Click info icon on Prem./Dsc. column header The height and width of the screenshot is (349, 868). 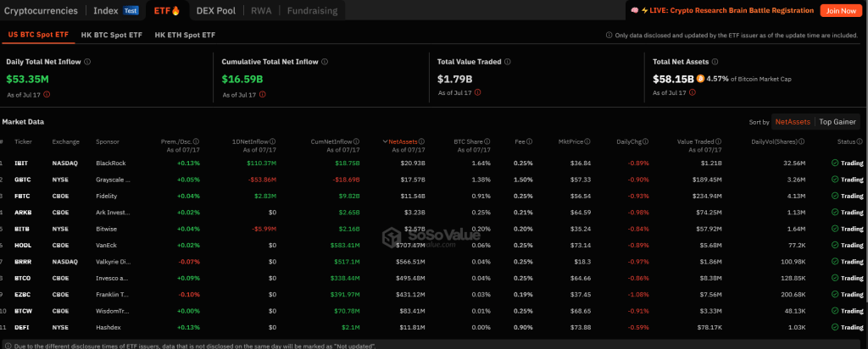[196, 141]
